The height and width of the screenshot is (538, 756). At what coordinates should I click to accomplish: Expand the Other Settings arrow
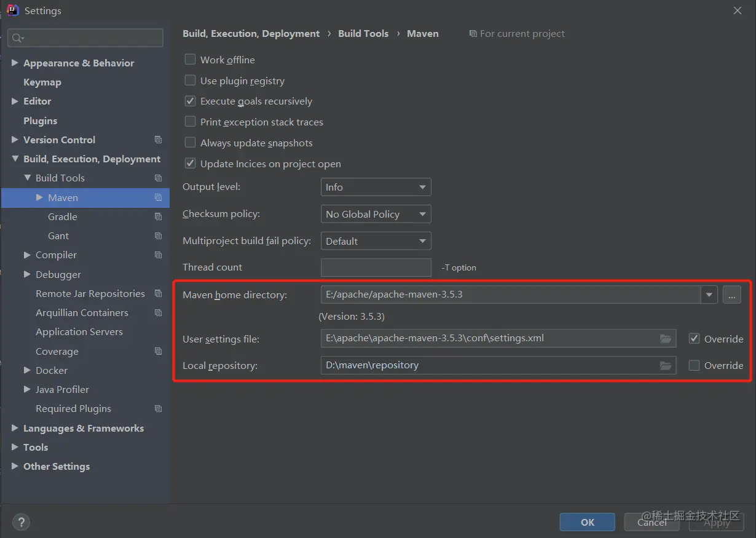click(15, 466)
